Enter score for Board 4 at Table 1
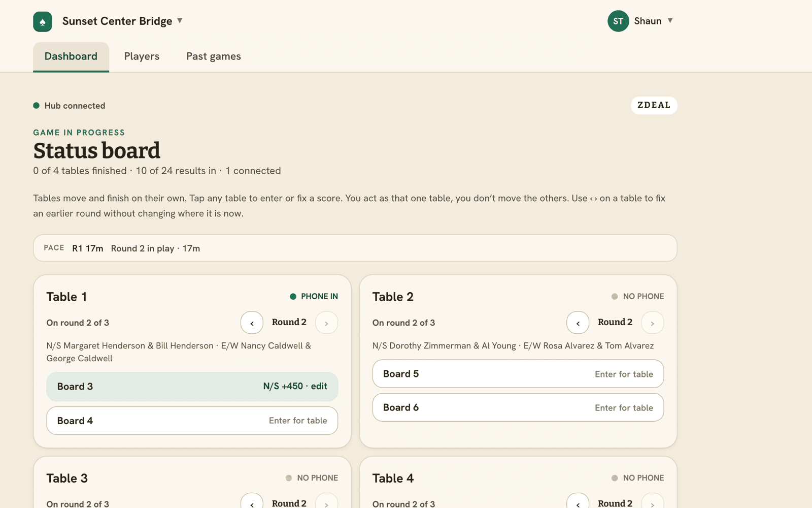Image resolution: width=812 pixels, height=508 pixels. click(x=192, y=421)
